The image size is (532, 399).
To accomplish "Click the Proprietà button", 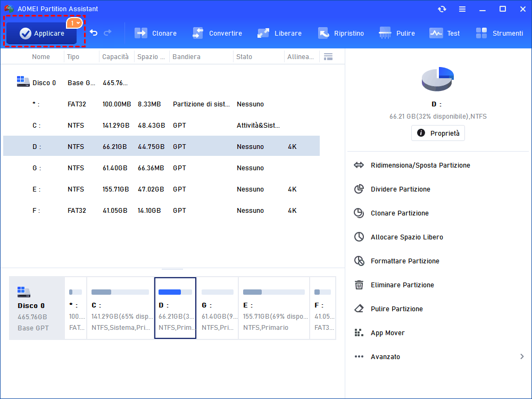I will [x=438, y=133].
